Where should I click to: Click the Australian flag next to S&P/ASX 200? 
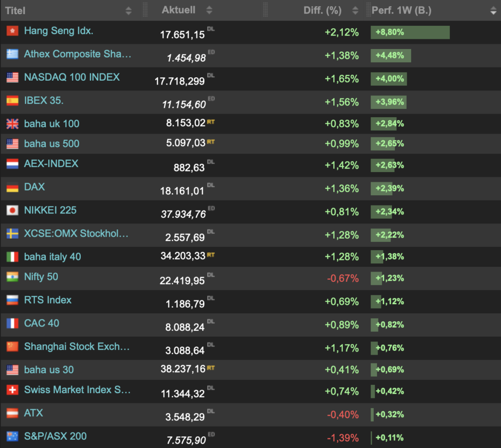point(12,436)
